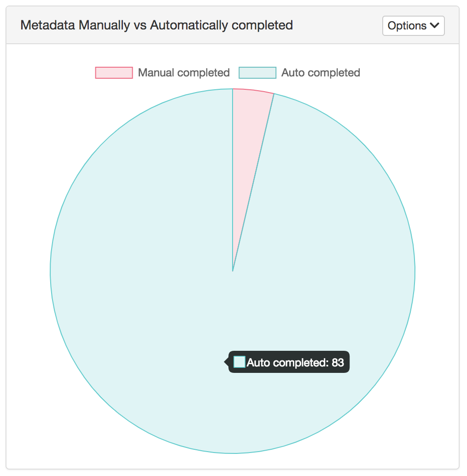Screen dimensions: 467x476
Task: Click the number 83 in the tooltip
Action: coord(338,363)
